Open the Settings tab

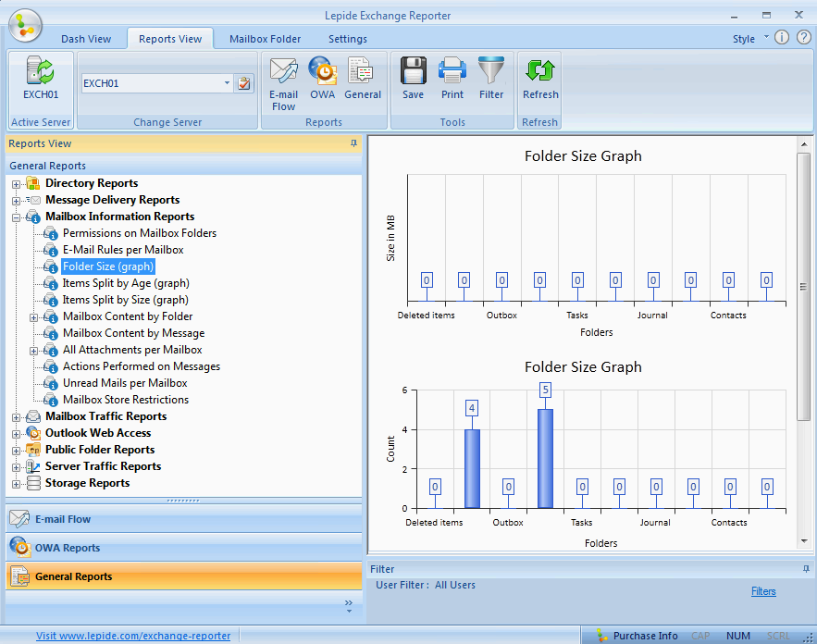tap(348, 39)
